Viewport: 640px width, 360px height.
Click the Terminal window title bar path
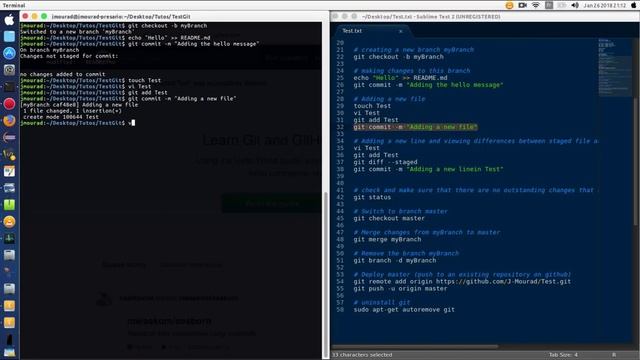[x=121, y=17]
